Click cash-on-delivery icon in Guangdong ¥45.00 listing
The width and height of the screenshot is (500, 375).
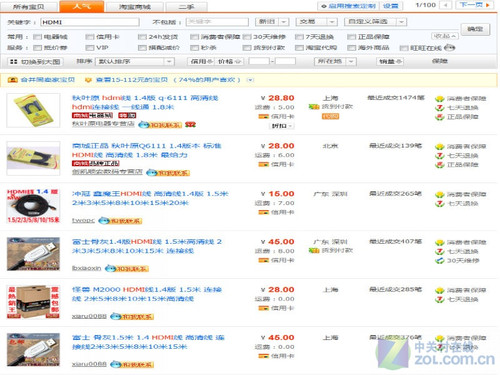pyautogui.click(x=314, y=250)
